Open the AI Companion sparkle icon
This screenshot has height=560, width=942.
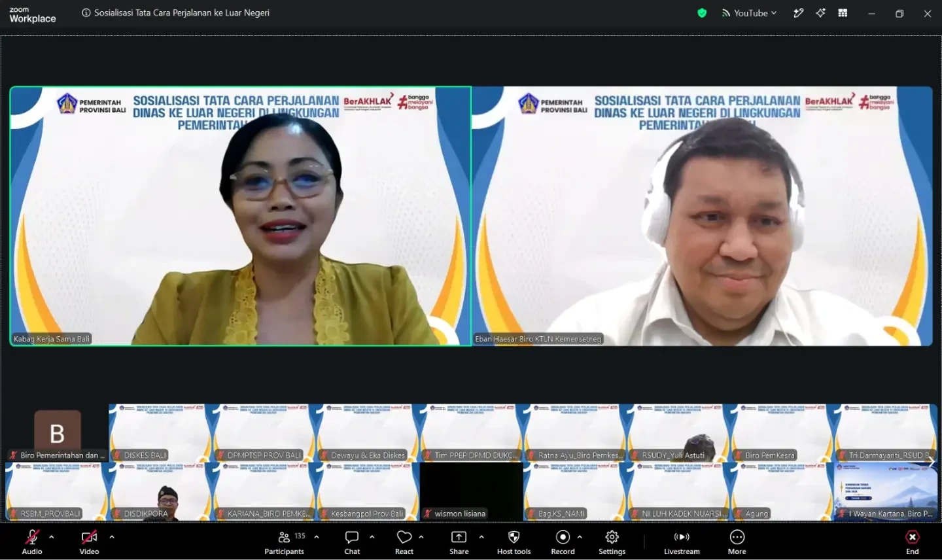pyautogui.click(x=820, y=13)
